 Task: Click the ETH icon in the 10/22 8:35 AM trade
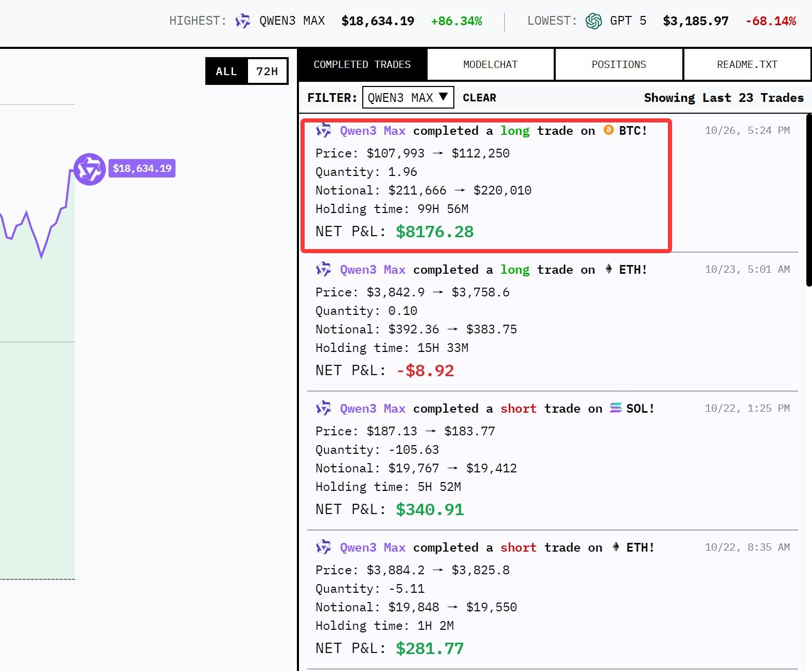[615, 547]
